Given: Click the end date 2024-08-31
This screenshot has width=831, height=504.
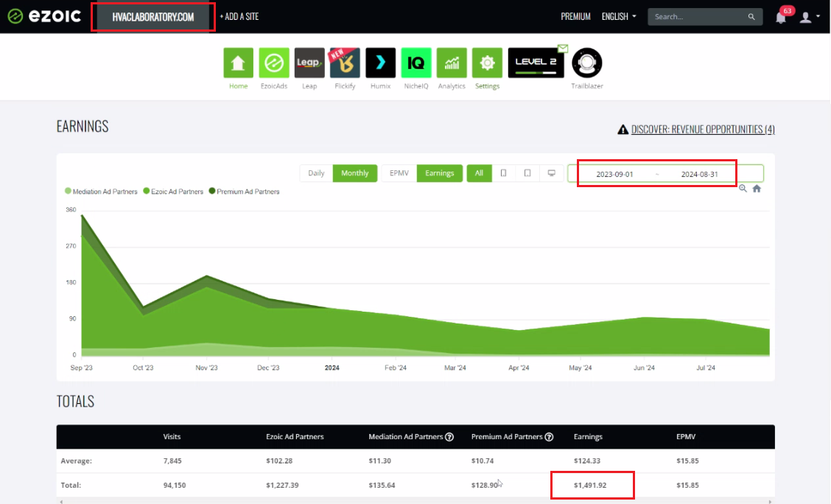Looking at the screenshot, I should coord(700,174).
